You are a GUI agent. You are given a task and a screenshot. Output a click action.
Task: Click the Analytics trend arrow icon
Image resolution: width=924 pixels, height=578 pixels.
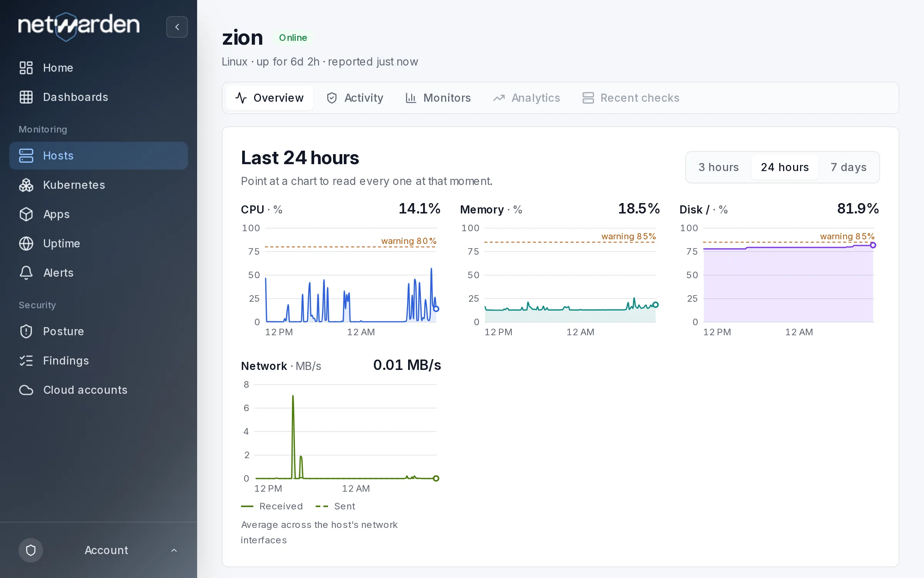point(499,98)
